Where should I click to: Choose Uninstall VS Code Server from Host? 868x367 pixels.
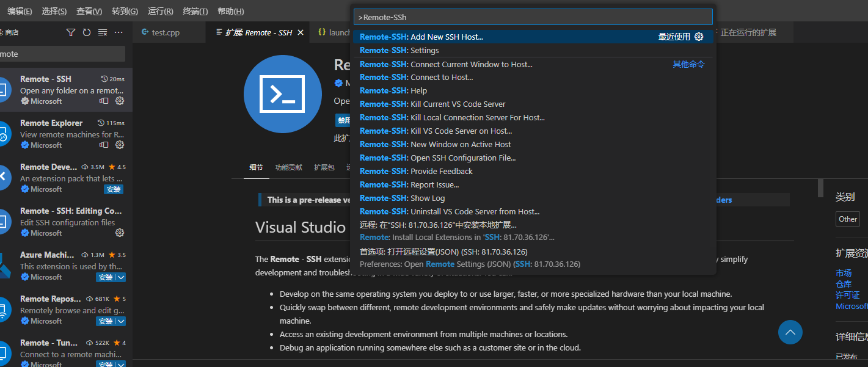pyautogui.click(x=533, y=211)
